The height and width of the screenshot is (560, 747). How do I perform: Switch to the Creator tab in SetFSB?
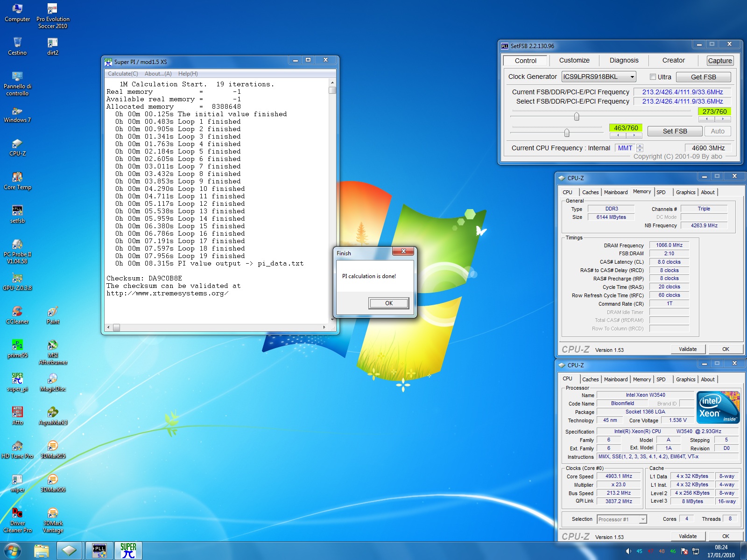click(x=673, y=60)
